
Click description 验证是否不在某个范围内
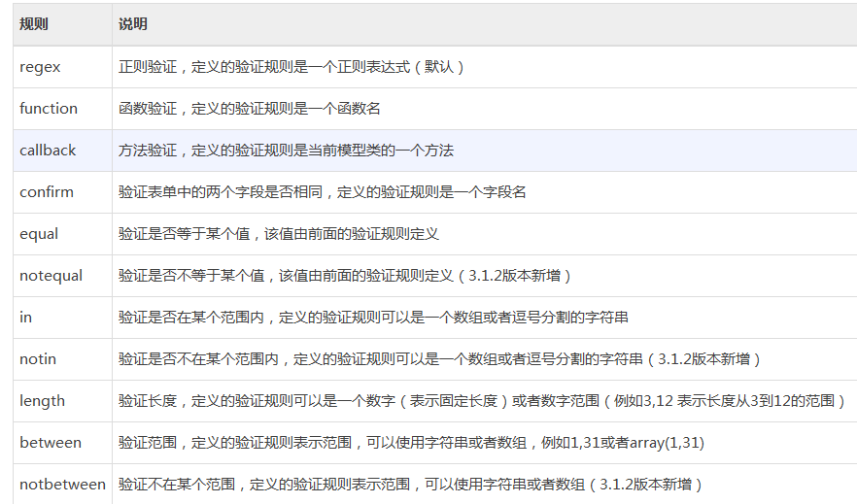click(439, 359)
